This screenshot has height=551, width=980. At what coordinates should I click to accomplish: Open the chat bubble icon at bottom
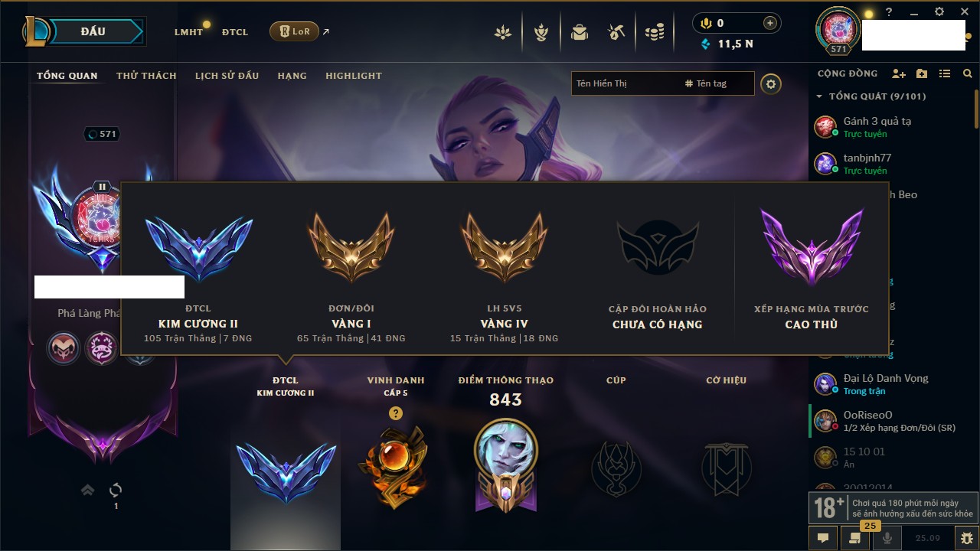click(823, 538)
